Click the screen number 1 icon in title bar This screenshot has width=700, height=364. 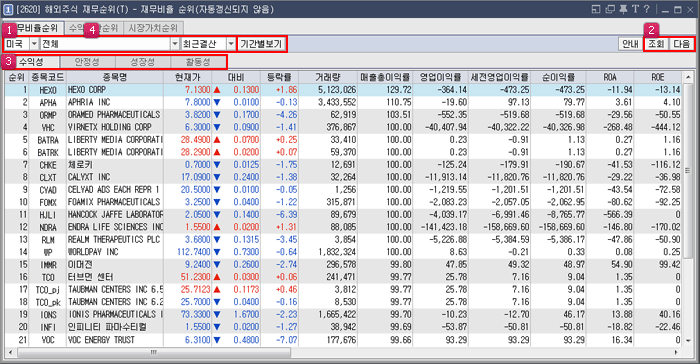[x=8, y=9]
